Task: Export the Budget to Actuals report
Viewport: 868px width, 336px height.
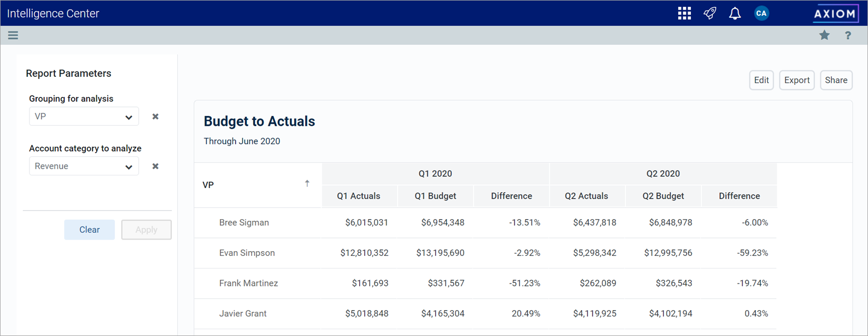Action: click(x=796, y=80)
